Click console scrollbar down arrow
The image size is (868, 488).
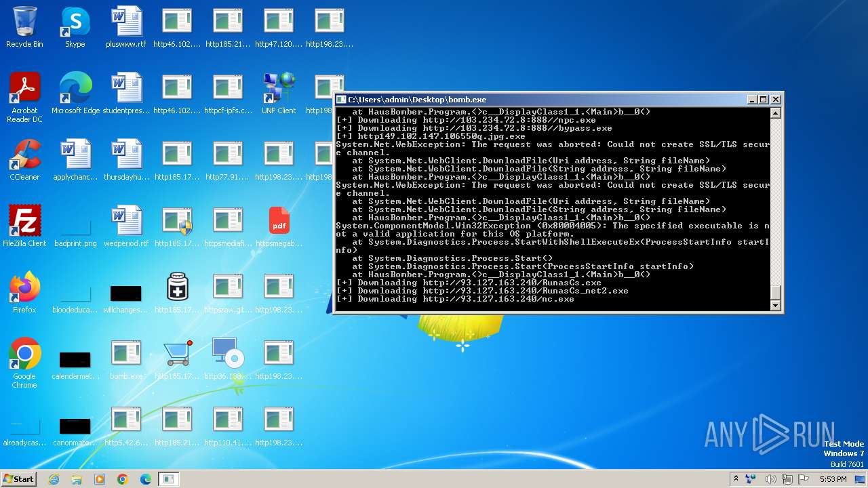pos(776,306)
